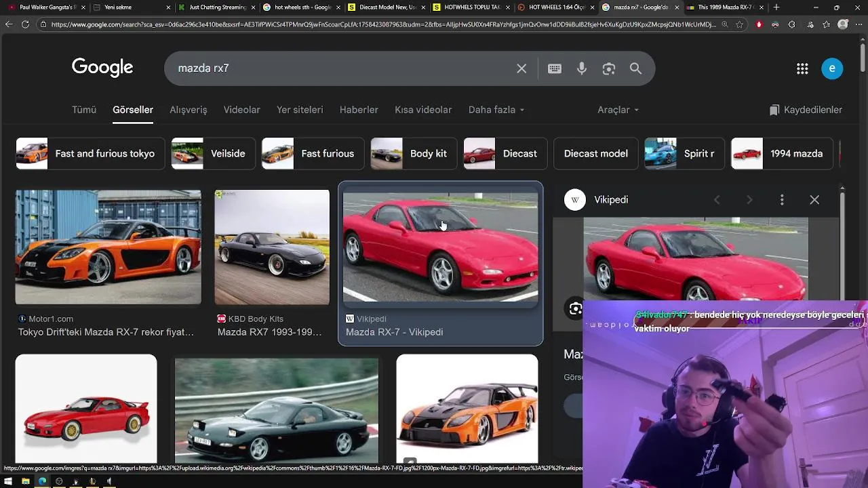Viewport: 868px width, 488px height.
Task: Open the Haberler tab
Action: (x=359, y=110)
